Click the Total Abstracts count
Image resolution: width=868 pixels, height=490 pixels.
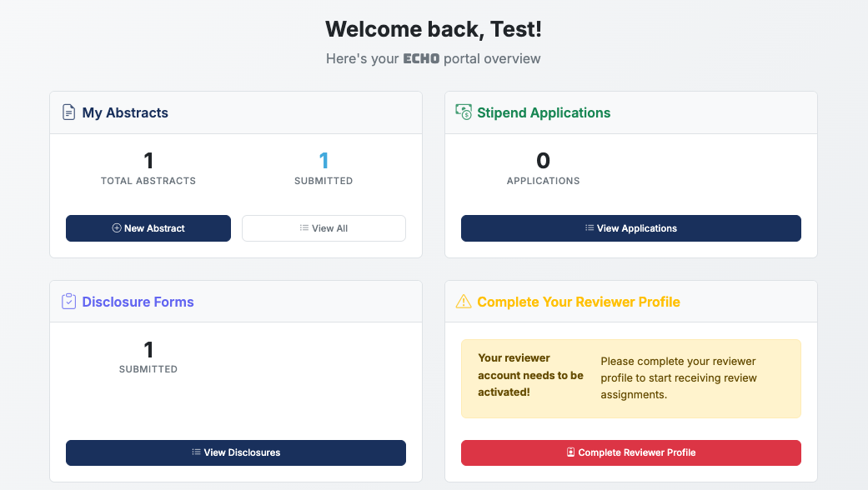click(x=148, y=161)
